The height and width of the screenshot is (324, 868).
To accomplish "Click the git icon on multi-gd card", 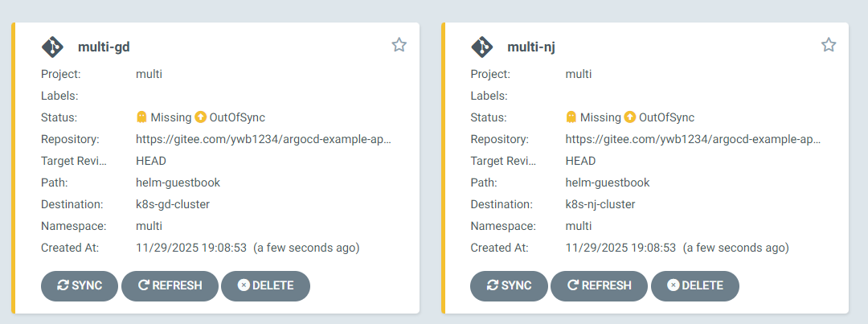I will (x=52, y=47).
